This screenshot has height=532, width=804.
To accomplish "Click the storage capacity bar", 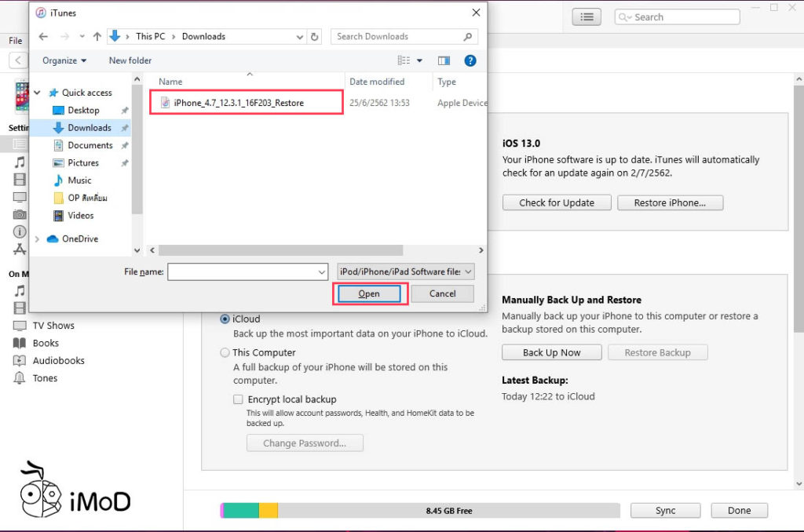I will tap(420, 511).
